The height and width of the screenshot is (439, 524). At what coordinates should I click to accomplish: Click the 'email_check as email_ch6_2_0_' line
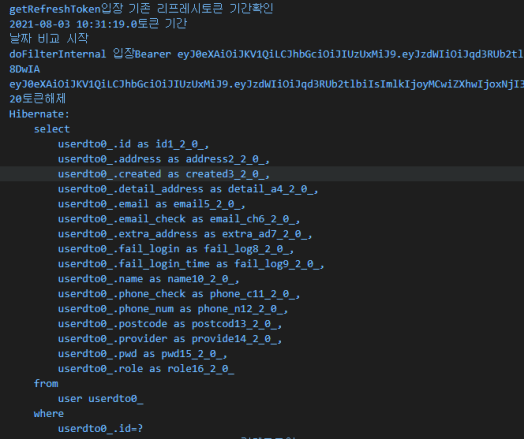(x=179, y=219)
